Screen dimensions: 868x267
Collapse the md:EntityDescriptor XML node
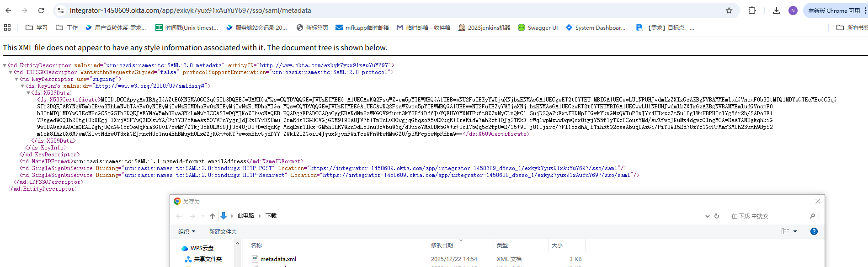point(5,65)
